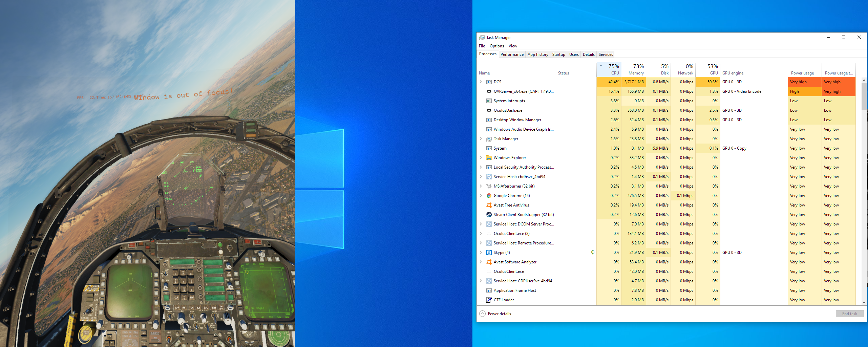
Task: Open the Users tab
Action: [x=574, y=55]
